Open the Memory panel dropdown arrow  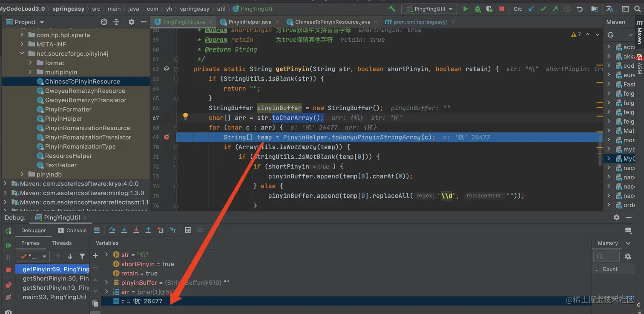(628, 243)
